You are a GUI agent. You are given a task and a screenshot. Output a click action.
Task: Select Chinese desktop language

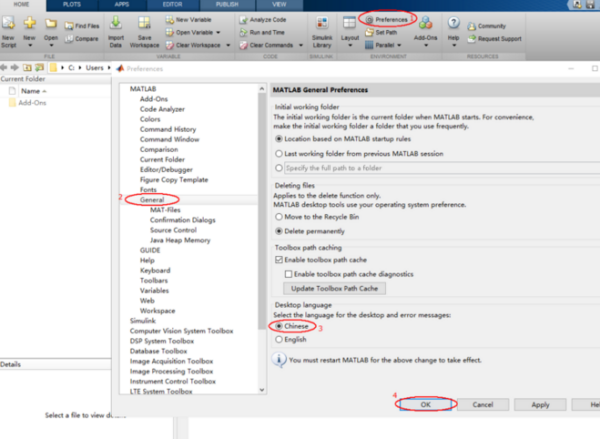pos(279,326)
